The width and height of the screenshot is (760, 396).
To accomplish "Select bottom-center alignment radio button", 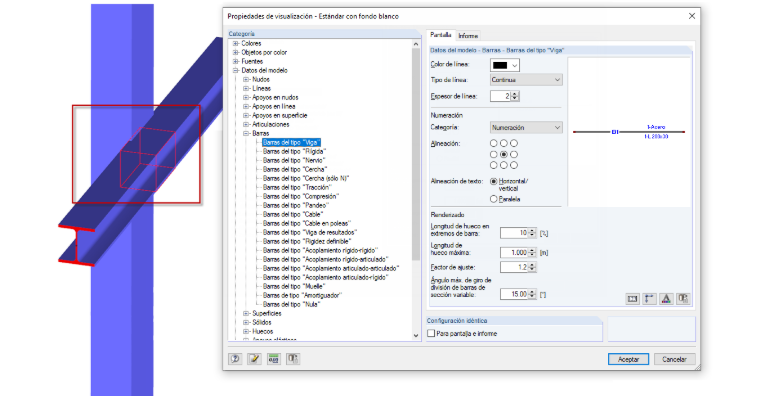I will pos(504,165).
